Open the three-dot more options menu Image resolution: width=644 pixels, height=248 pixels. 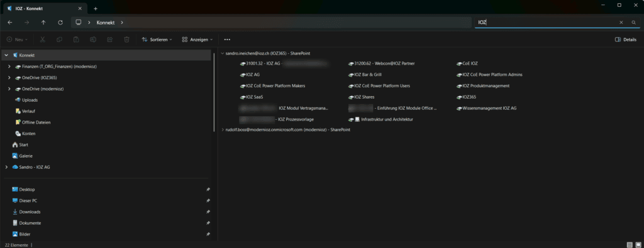[227, 40]
